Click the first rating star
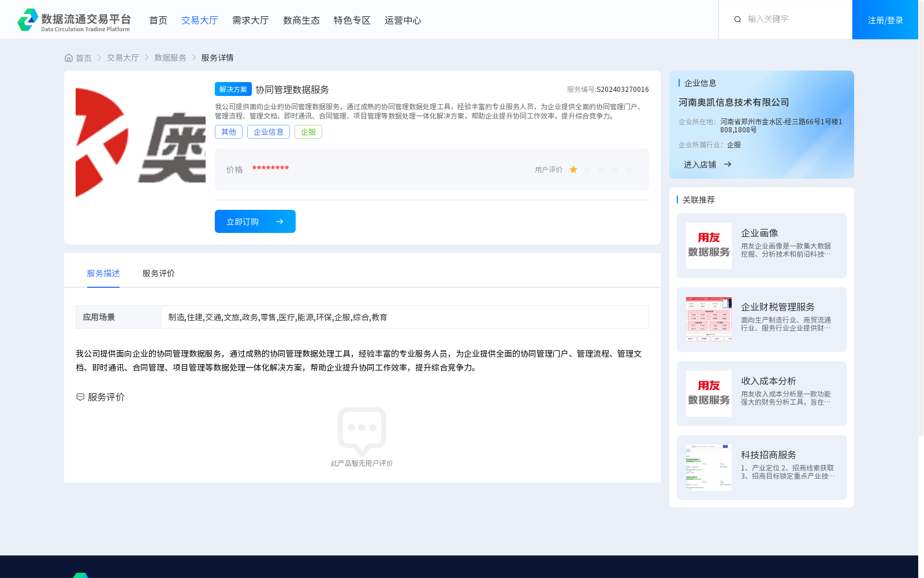Screen dimensions: 924x578 click(x=573, y=169)
